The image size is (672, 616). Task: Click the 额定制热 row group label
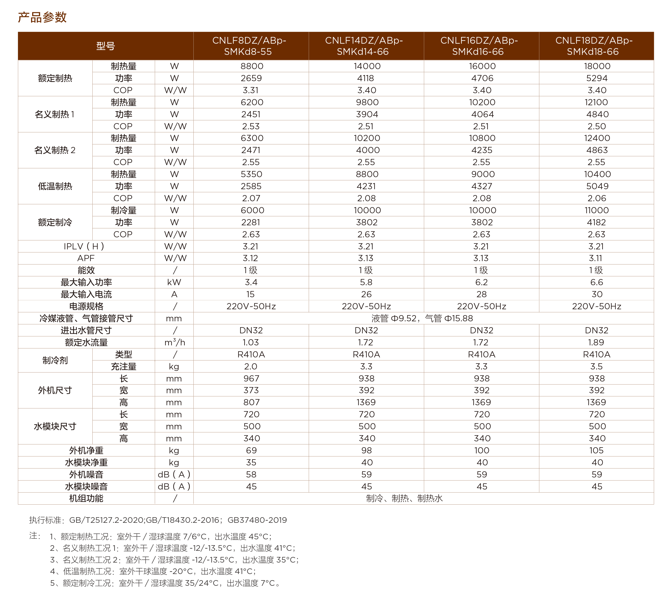tap(55, 78)
